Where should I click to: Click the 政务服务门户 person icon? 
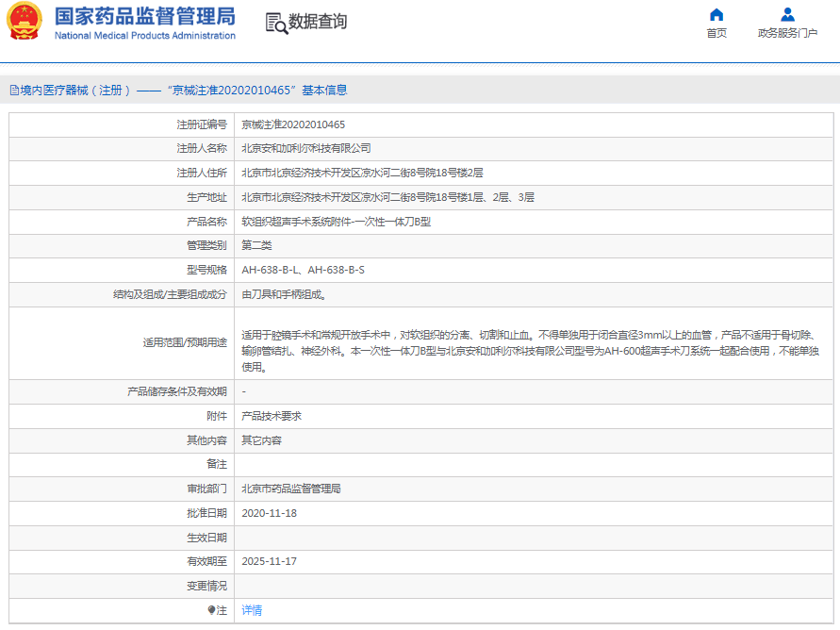[x=787, y=14]
